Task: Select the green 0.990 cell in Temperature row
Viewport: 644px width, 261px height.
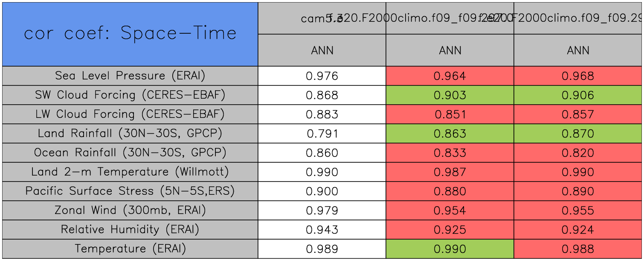Action: click(450, 249)
